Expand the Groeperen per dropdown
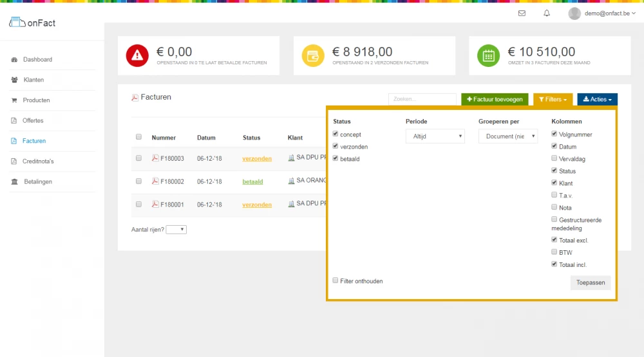The image size is (644, 357). coord(507,136)
